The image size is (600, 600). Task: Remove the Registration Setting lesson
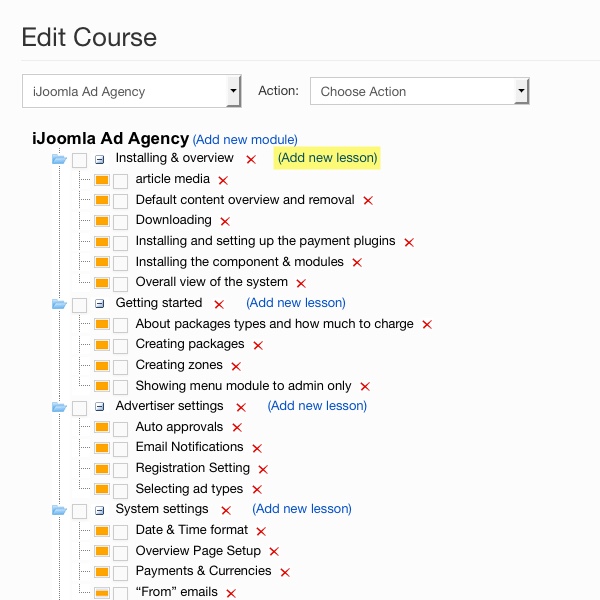coord(263,469)
